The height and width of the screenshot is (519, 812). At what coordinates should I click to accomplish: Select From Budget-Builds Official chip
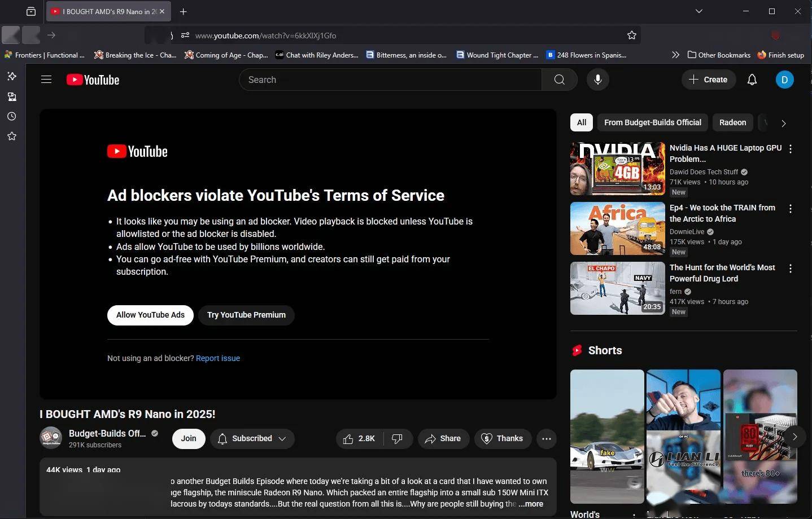653,122
